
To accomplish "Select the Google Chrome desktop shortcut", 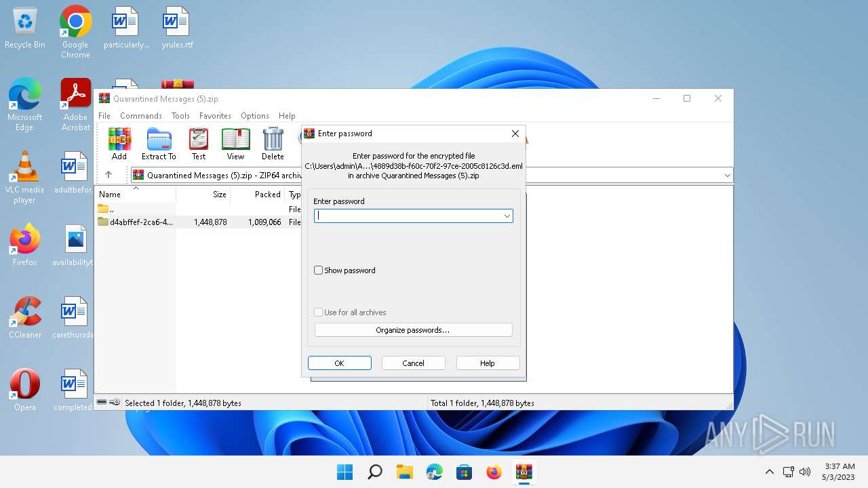I will [75, 33].
